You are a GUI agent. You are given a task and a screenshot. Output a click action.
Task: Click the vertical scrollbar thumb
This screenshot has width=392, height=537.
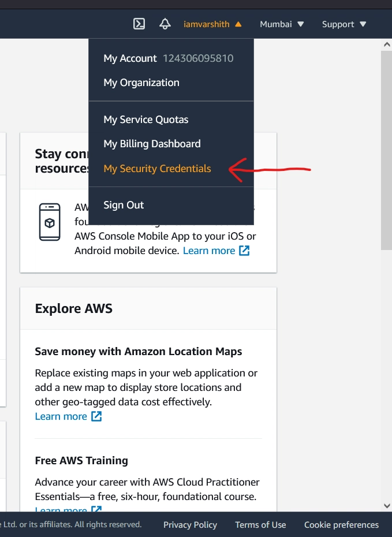[x=386, y=150]
